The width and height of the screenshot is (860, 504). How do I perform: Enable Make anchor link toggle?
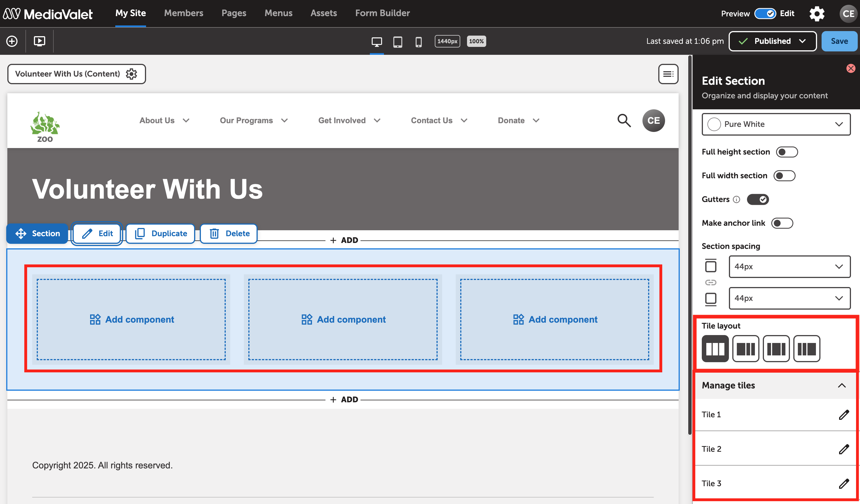[782, 223]
